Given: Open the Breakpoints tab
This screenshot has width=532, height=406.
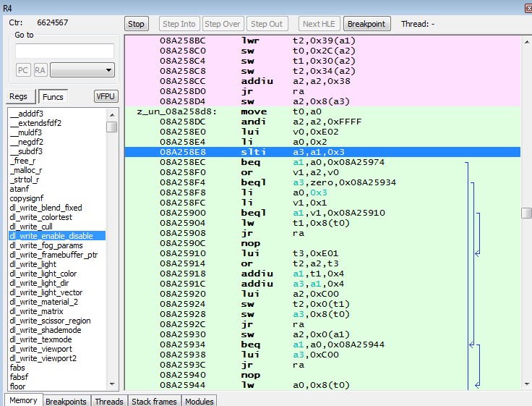Looking at the screenshot, I should [66, 401].
